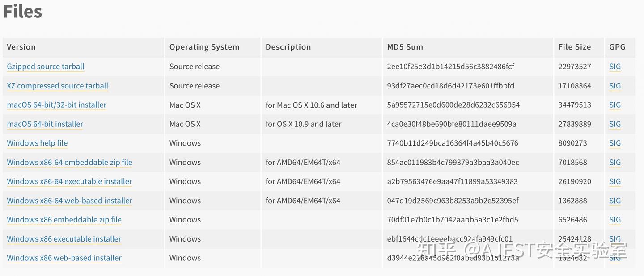This screenshot has width=644, height=276.
Task: Click SIG for XZ compressed tarball
Action: point(615,86)
